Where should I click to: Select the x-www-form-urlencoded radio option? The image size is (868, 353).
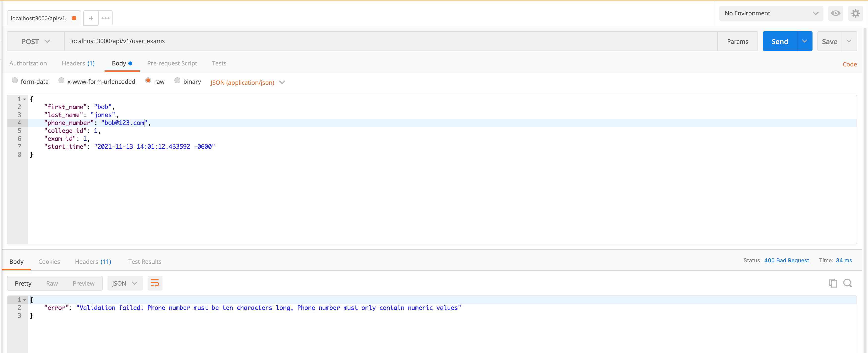(x=61, y=81)
